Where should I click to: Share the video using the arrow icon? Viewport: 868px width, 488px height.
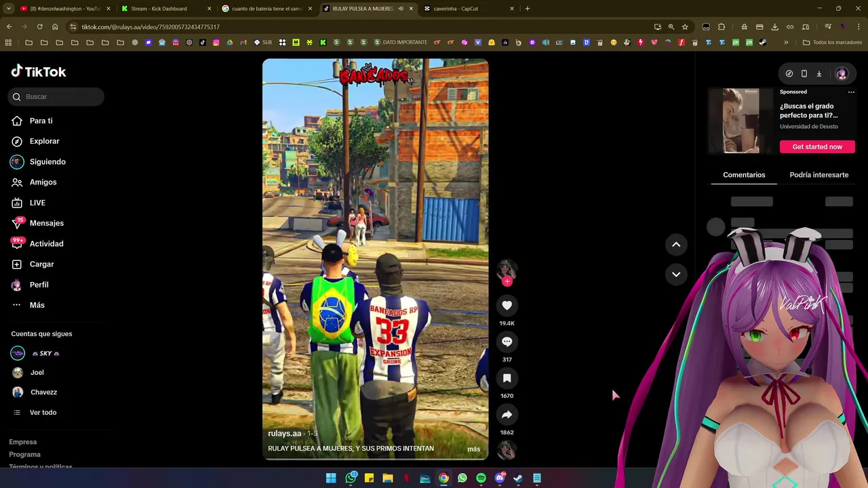pos(507,415)
